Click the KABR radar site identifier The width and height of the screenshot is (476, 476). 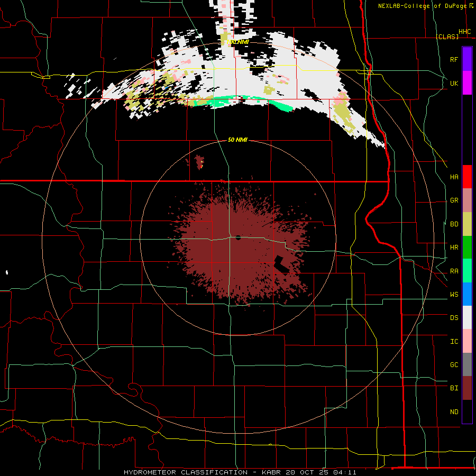[x=272, y=472]
